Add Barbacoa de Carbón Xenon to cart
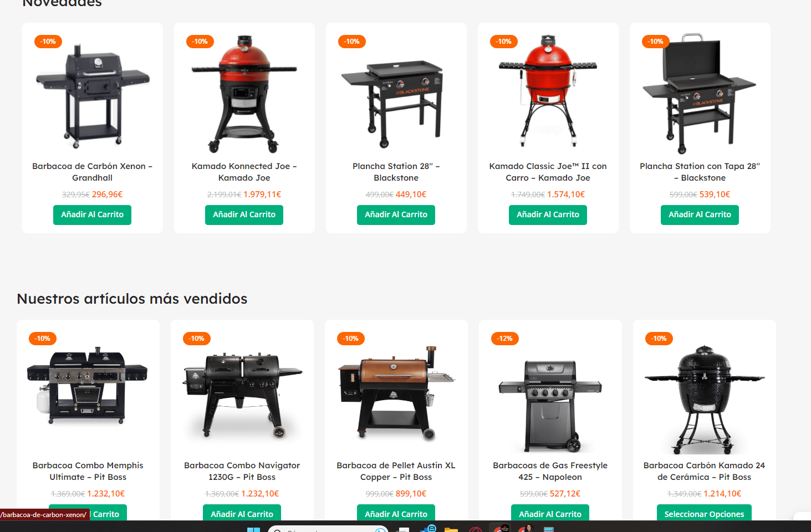Image resolution: width=811 pixels, height=532 pixels. pos(92,214)
